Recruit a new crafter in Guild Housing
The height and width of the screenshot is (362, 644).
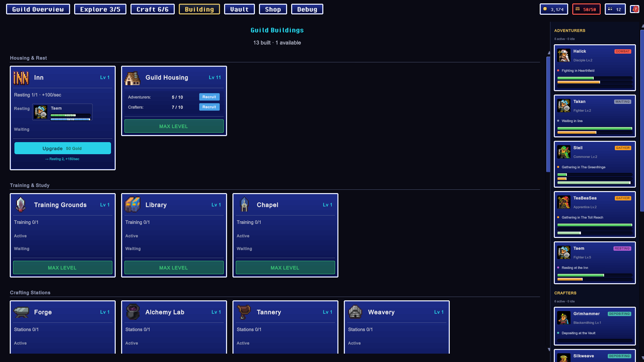209,107
